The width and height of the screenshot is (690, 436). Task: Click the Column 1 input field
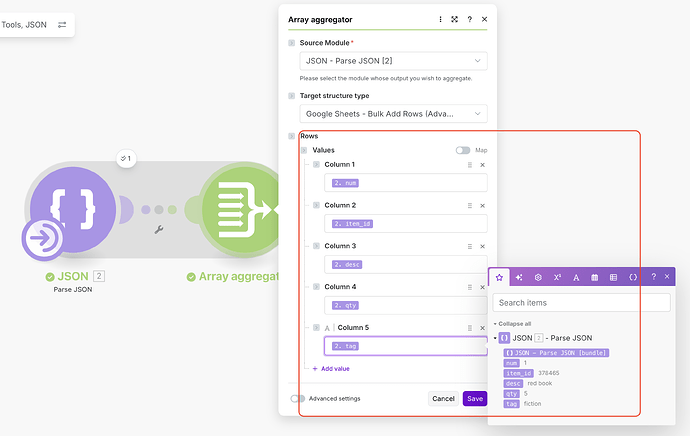click(406, 183)
